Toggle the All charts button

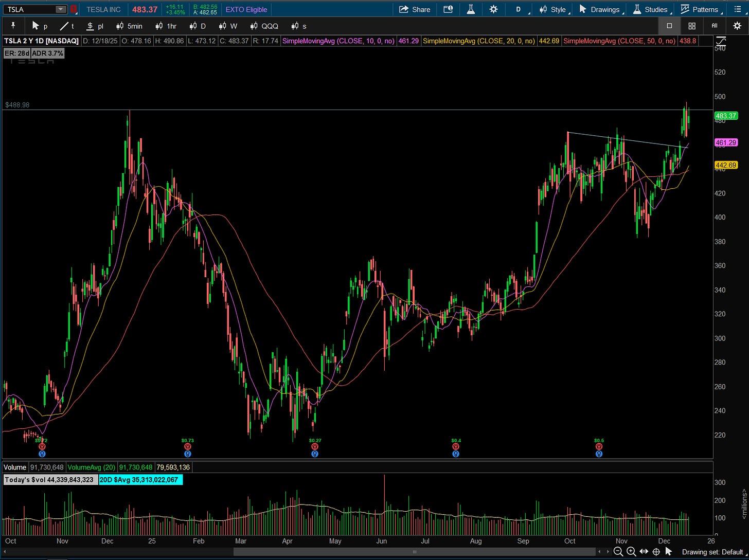(715, 26)
